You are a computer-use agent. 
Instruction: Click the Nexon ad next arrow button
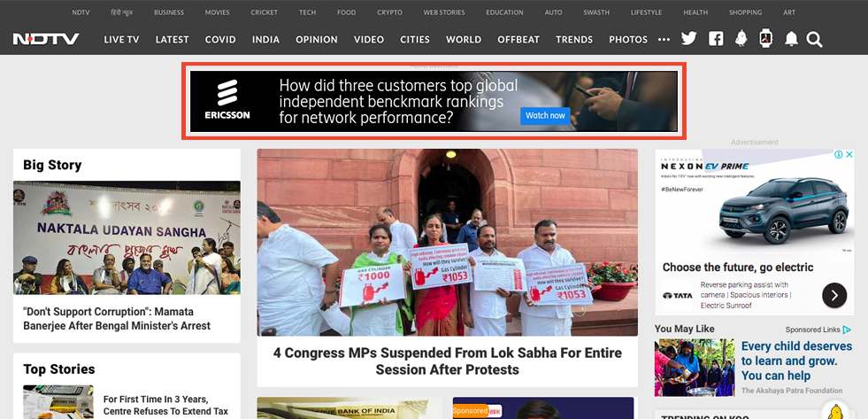(834, 295)
